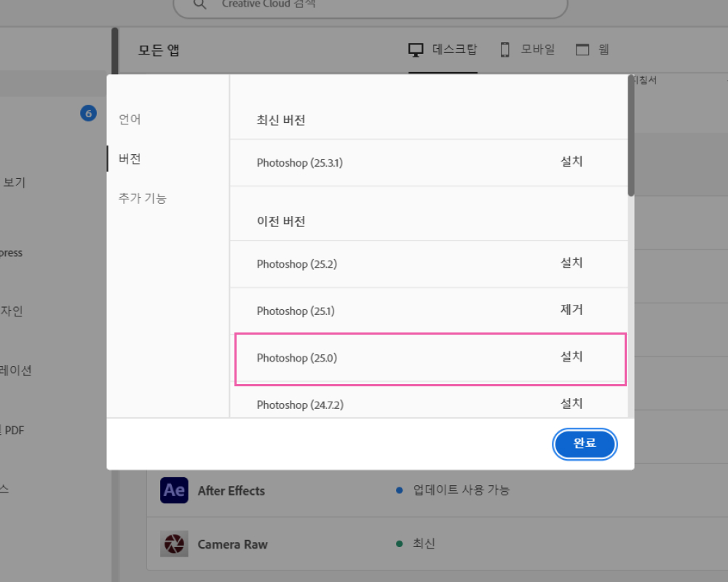Install Photoshop (25.3.1) with 설치
The width and height of the screenshot is (728, 582).
(571, 162)
